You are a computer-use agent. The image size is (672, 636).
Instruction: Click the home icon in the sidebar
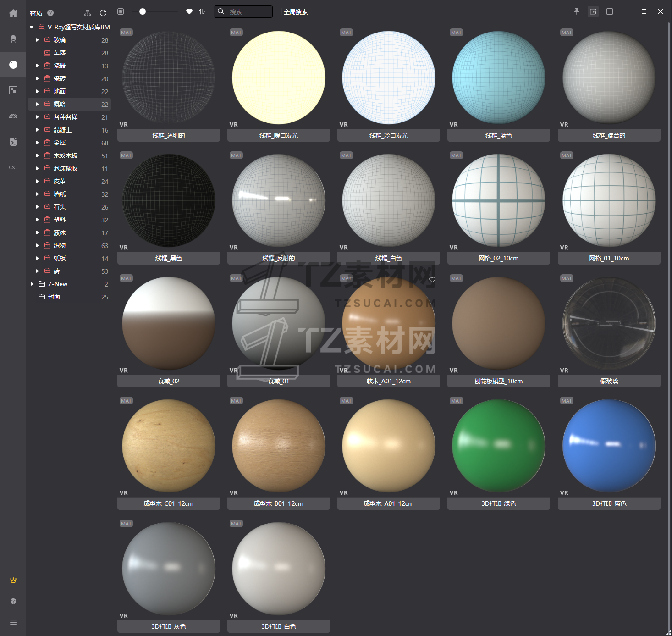click(x=13, y=14)
